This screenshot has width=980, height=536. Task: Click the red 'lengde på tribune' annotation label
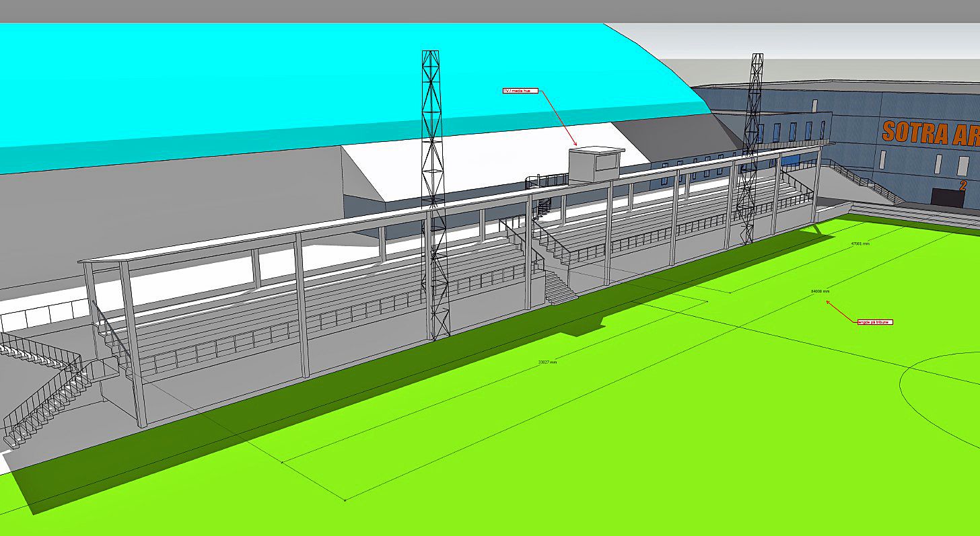(x=874, y=322)
